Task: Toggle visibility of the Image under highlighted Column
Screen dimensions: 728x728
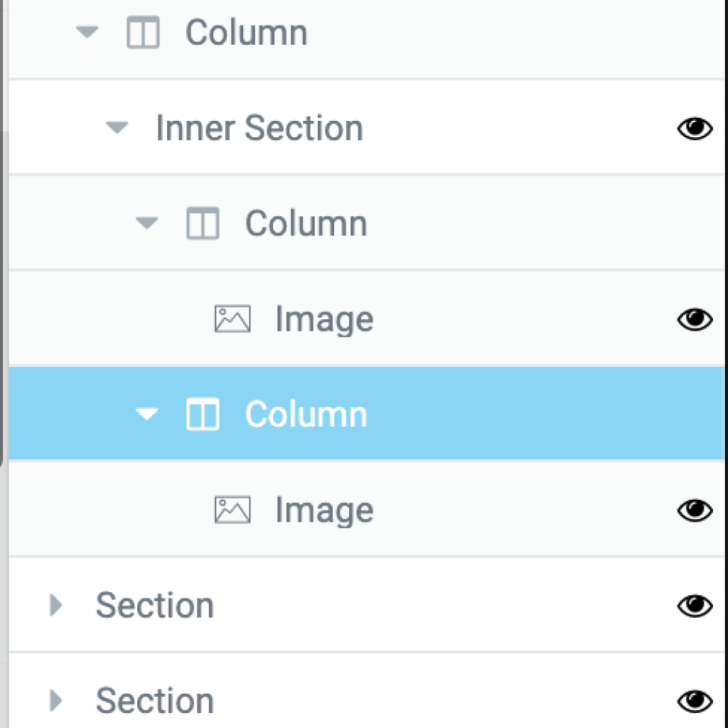Action: click(x=695, y=510)
